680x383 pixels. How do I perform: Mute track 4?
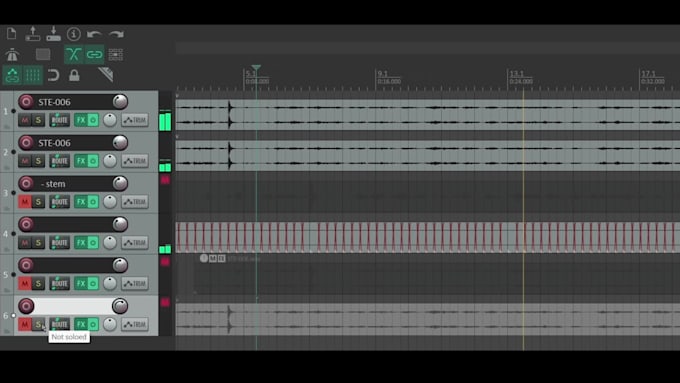point(25,242)
